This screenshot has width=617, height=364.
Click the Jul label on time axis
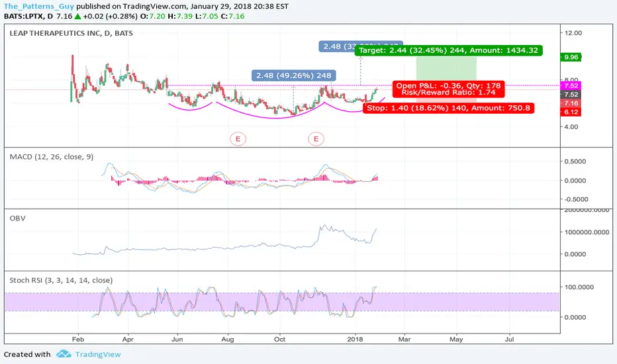coord(509,340)
